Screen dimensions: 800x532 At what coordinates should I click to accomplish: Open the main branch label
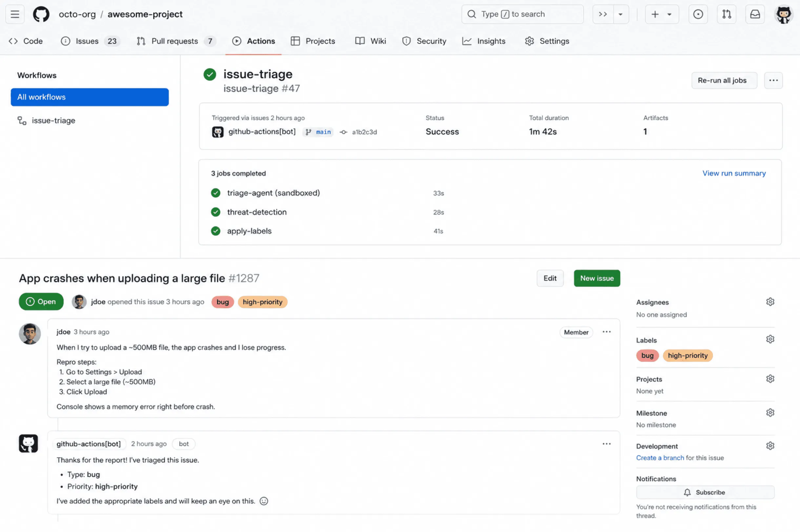(x=318, y=132)
